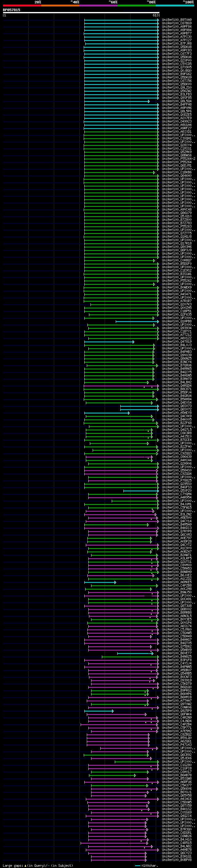Select hit UniRef100_A8IXD1

(177, 132)
